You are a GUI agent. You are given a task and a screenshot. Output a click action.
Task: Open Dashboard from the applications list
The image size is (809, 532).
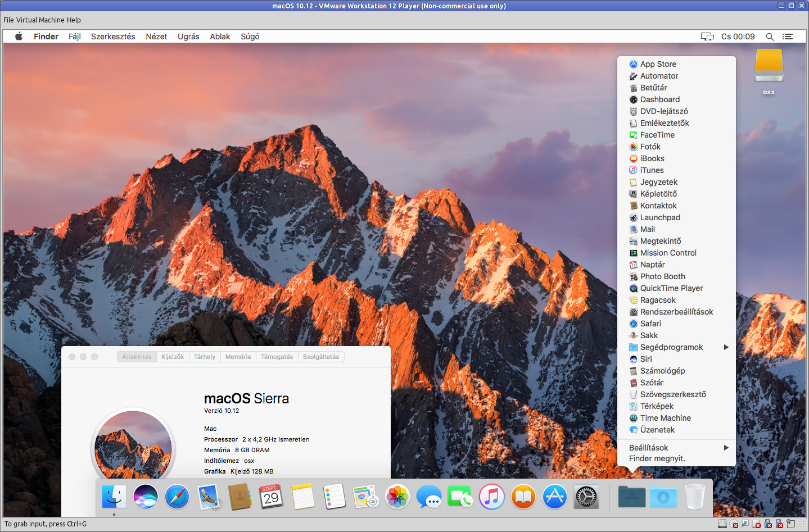(x=676, y=99)
